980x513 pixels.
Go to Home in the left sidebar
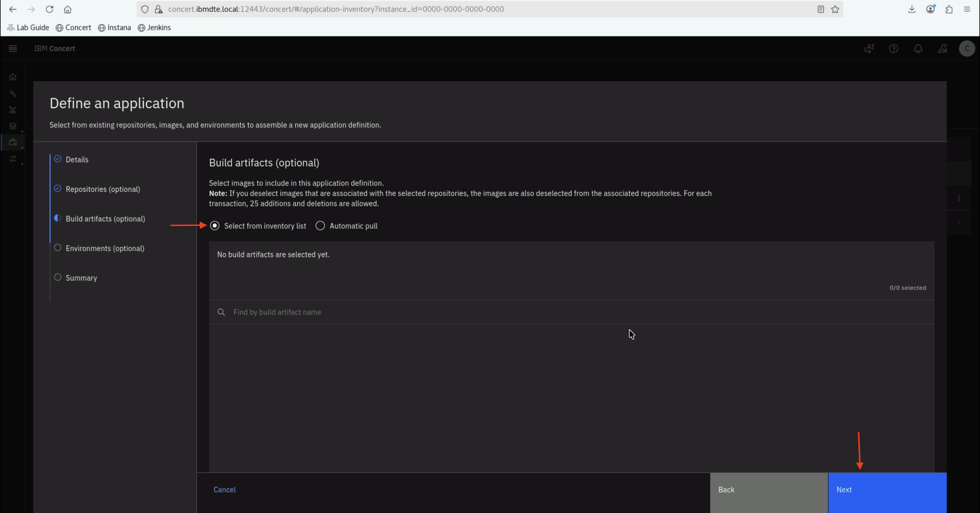click(13, 77)
